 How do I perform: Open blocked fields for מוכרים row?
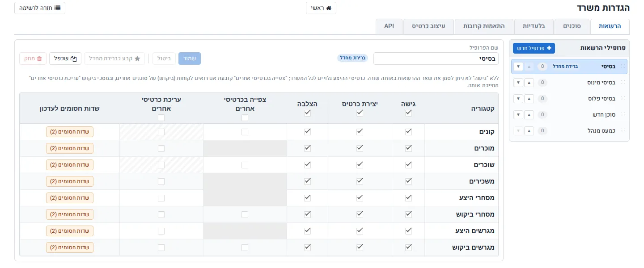[x=70, y=148]
